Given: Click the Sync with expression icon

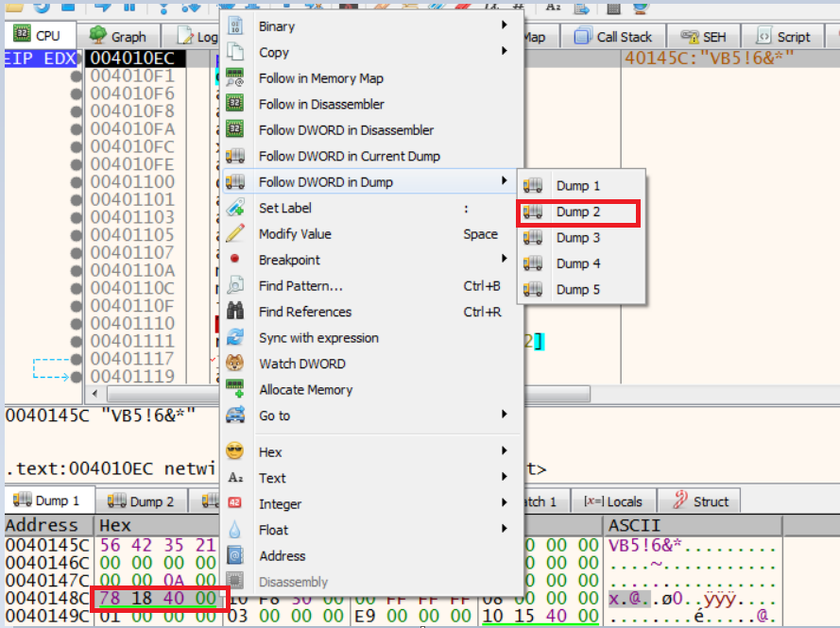Looking at the screenshot, I should coord(235,338).
